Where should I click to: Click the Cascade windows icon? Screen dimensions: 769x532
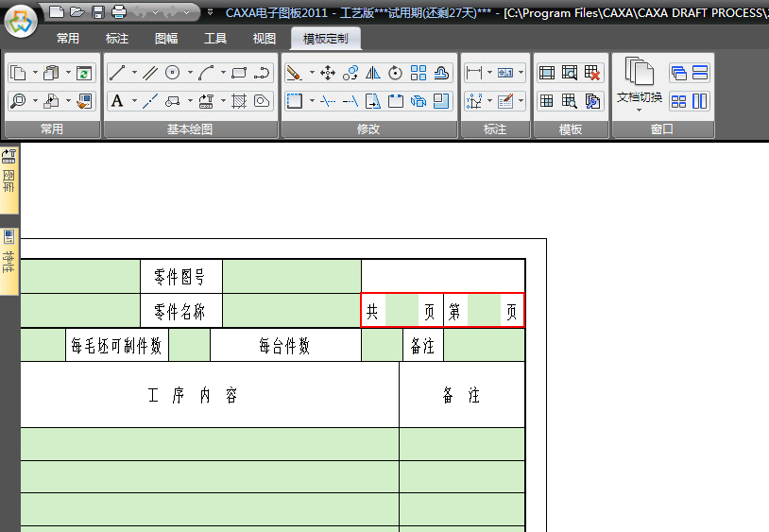pos(678,73)
